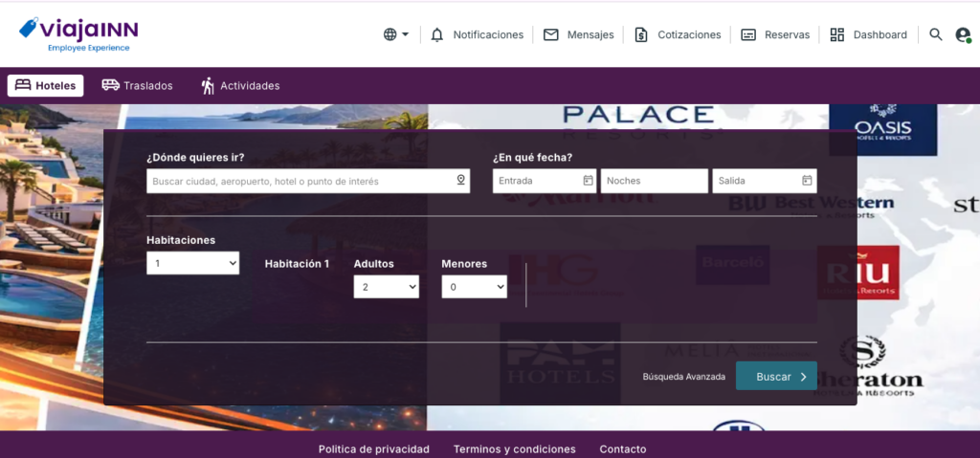980x458 pixels.
Task: Open the Menores dropdown
Action: (x=474, y=287)
